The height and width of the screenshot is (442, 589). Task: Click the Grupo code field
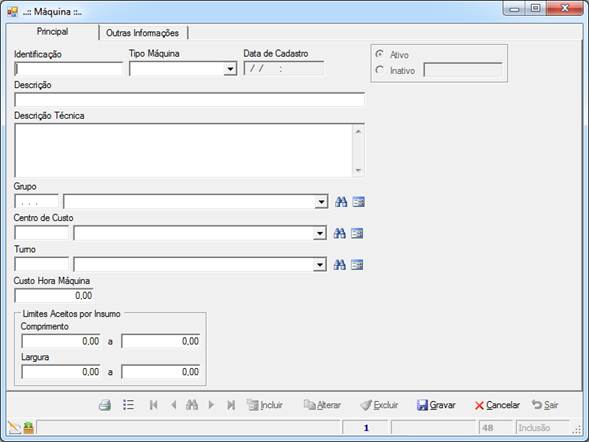point(36,202)
